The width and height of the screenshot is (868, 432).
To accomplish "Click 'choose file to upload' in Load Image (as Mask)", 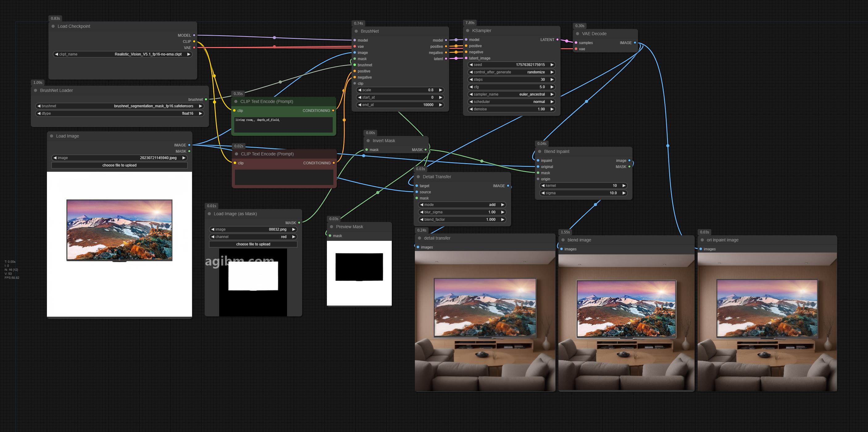I will (253, 244).
